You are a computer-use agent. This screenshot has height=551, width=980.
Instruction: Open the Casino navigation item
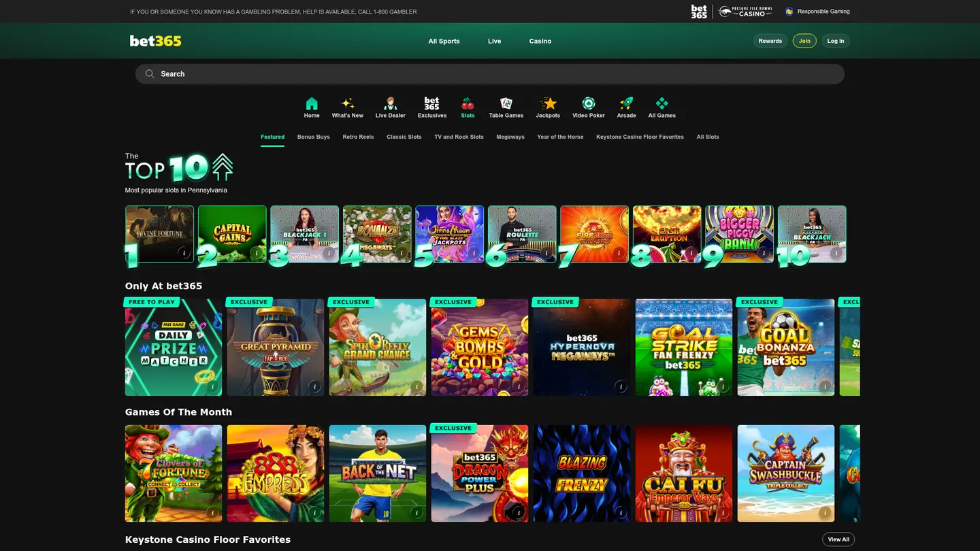pos(540,41)
